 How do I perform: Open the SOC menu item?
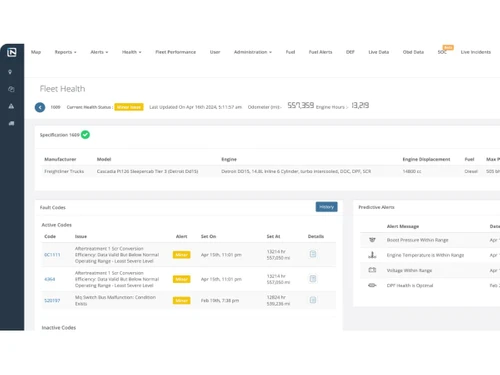[442, 53]
